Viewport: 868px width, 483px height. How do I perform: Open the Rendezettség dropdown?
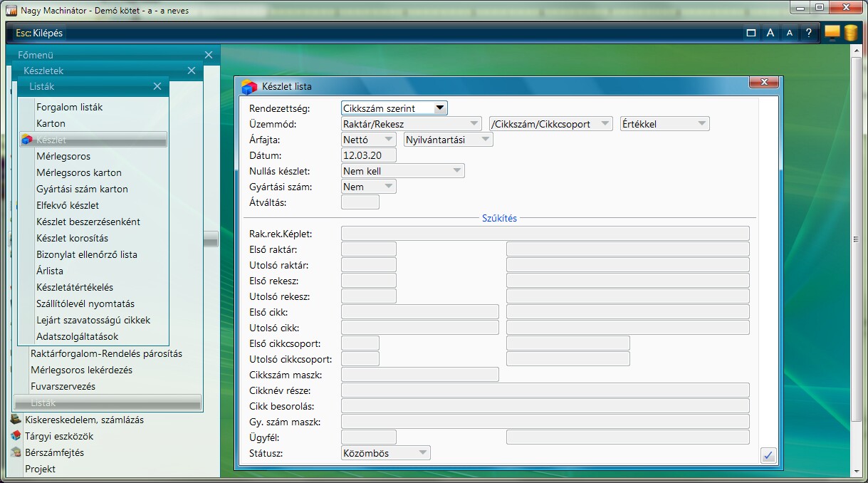(x=440, y=108)
